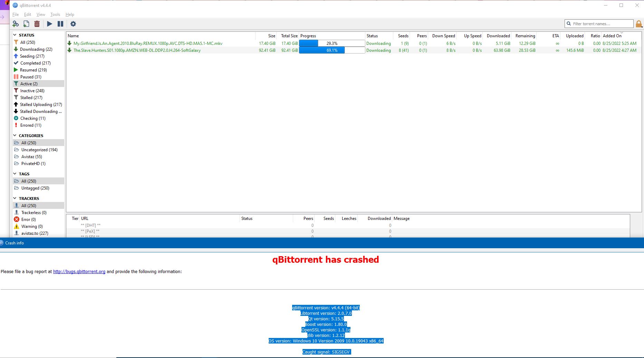Pause the selected torrent

click(60, 24)
